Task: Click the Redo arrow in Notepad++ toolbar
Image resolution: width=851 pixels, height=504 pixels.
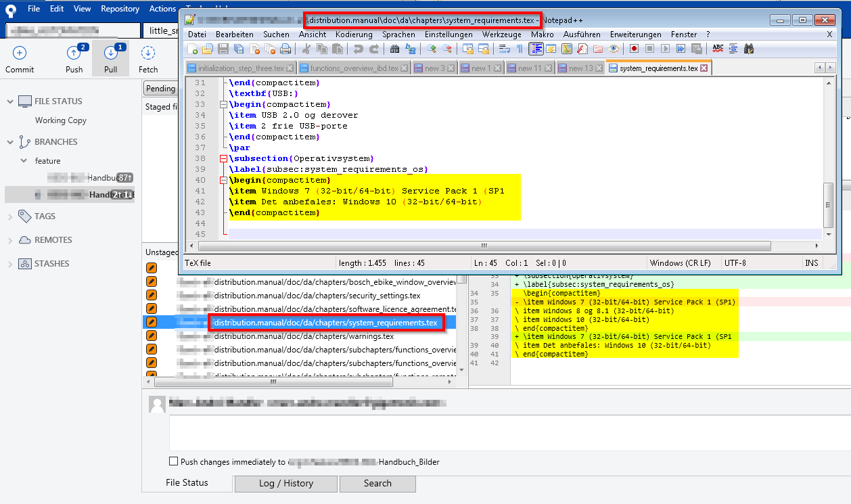Action: (x=375, y=49)
